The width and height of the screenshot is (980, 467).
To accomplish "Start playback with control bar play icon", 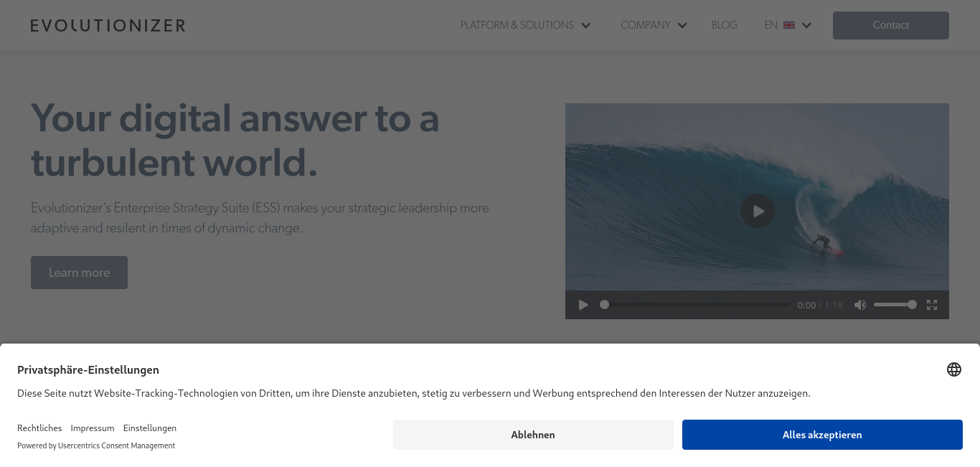I will (583, 305).
